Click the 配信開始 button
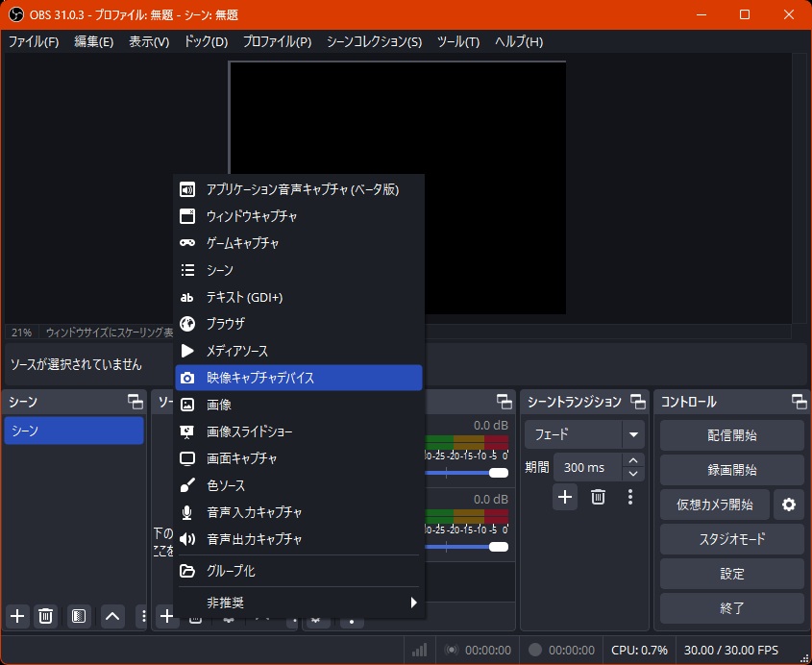Image resolution: width=812 pixels, height=665 pixels. click(731, 435)
